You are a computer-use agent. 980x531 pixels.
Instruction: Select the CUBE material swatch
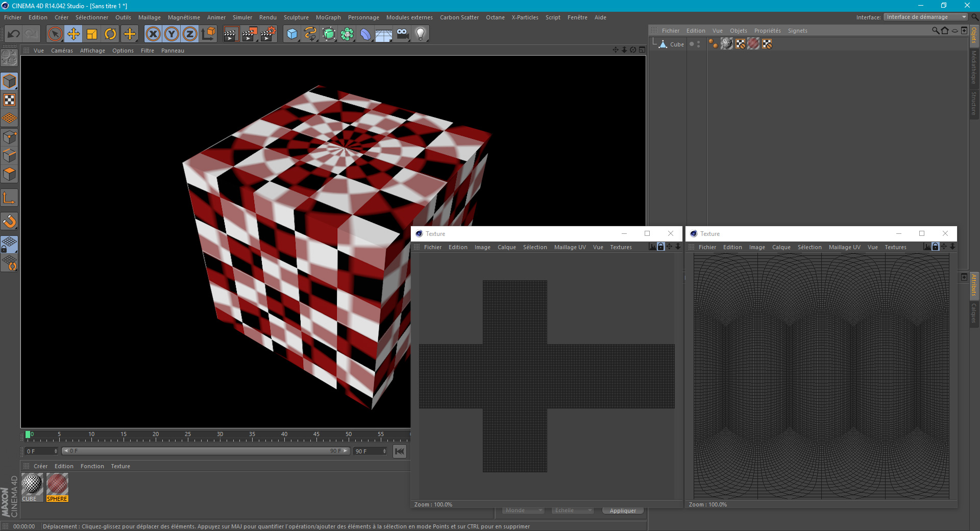pyautogui.click(x=32, y=487)
